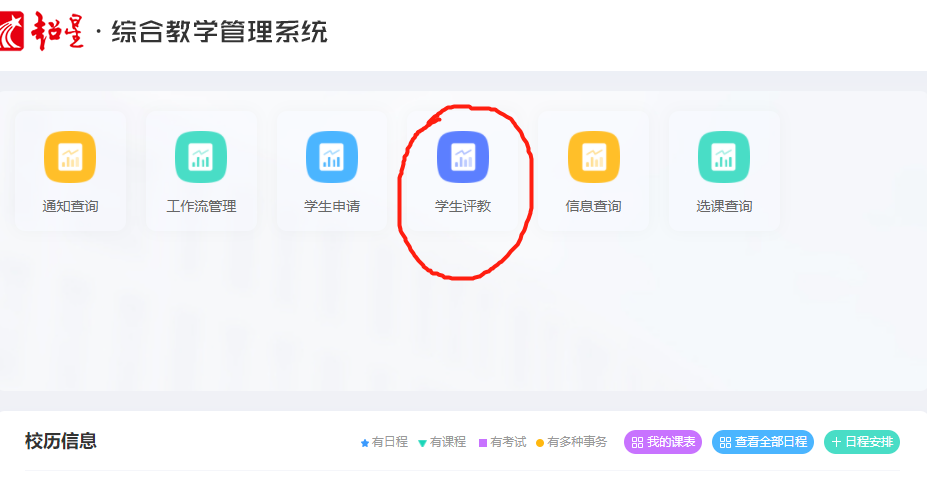Click the 综合教学管理系统 title text
This screenshot has width=927, height=482.
(x=219, y=32)
